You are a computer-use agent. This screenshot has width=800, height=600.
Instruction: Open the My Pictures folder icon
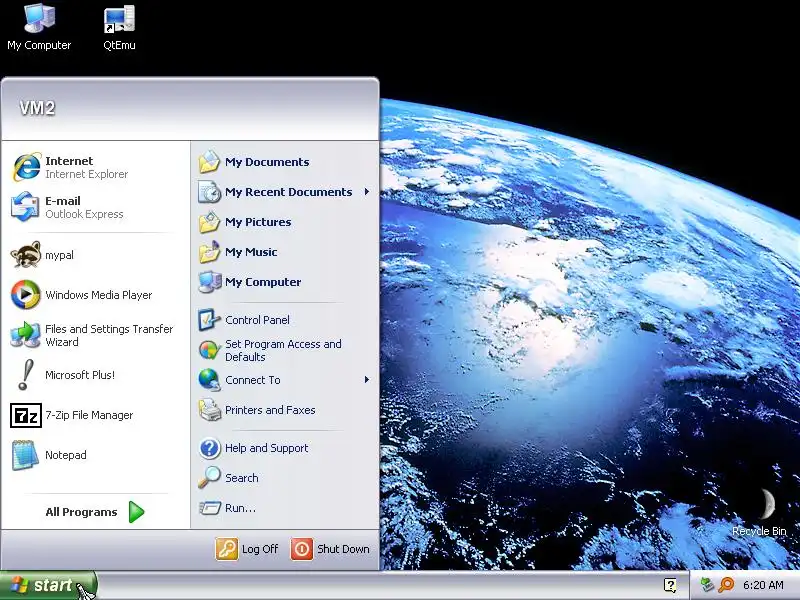(x=209, y=222)
